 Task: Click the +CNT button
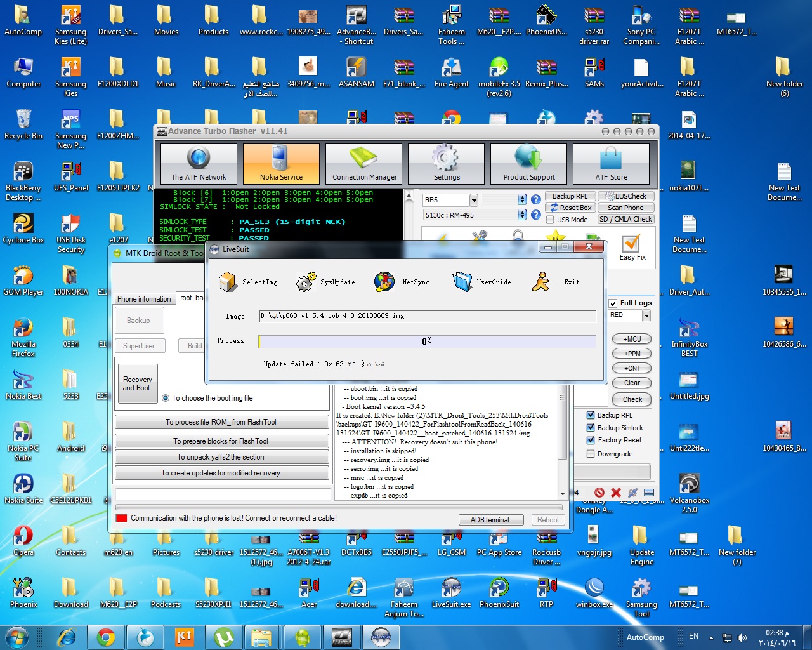tap(632, 368)
